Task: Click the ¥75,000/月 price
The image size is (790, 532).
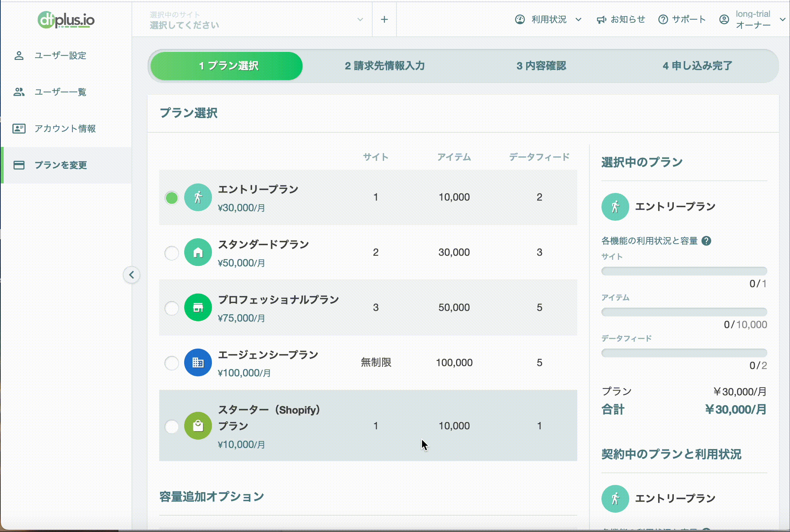Action: pyautogui.click(x=241, y=318)
